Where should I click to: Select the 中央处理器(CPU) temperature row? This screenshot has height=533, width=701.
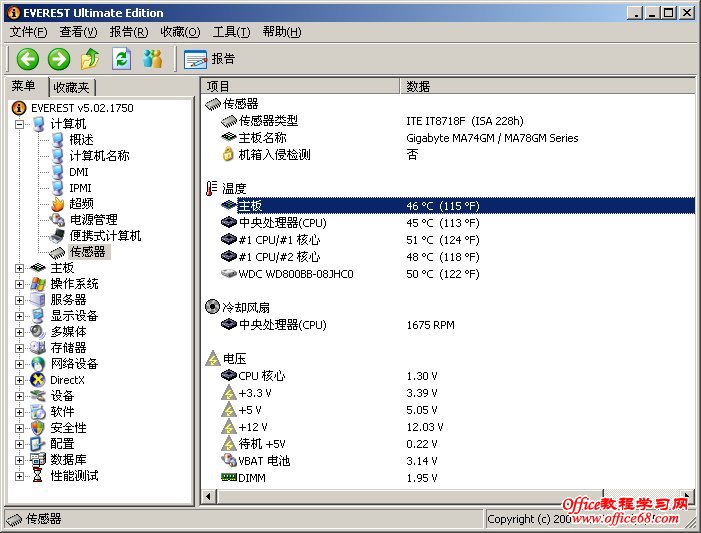point(448,223)
